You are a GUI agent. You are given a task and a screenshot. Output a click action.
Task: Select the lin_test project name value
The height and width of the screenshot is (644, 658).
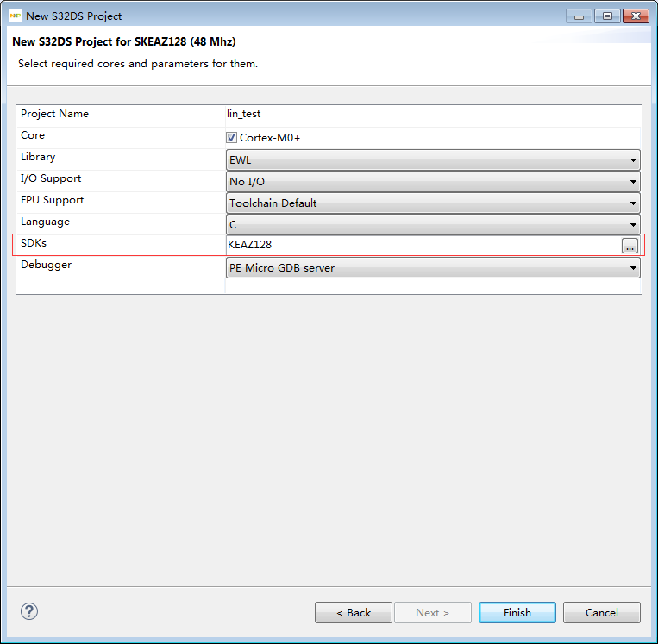(x=243, y=114)
